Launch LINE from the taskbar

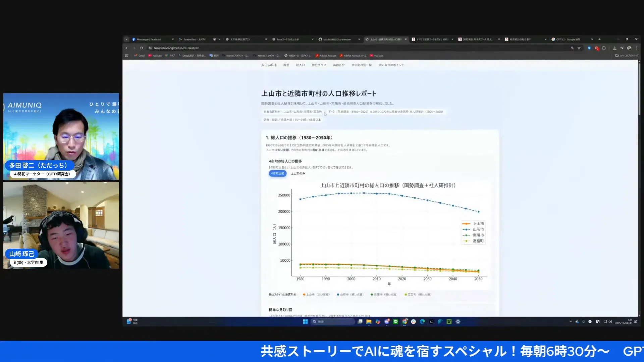point(395,321)
